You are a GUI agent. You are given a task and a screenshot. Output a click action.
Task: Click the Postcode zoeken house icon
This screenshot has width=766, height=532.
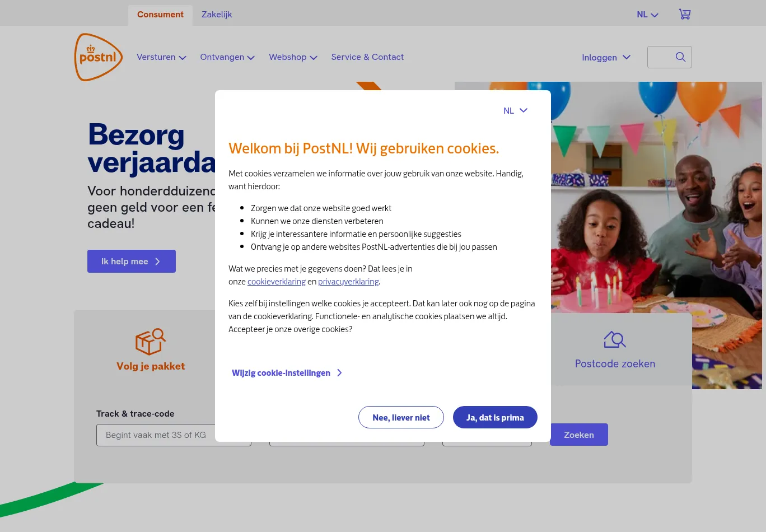(x=615, y=339)
